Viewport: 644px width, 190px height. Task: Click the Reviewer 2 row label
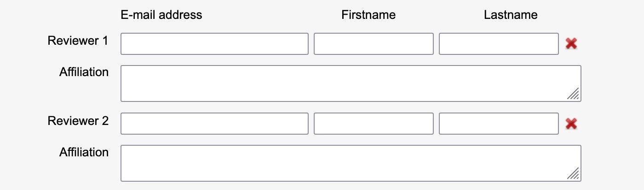pos(78,121)
